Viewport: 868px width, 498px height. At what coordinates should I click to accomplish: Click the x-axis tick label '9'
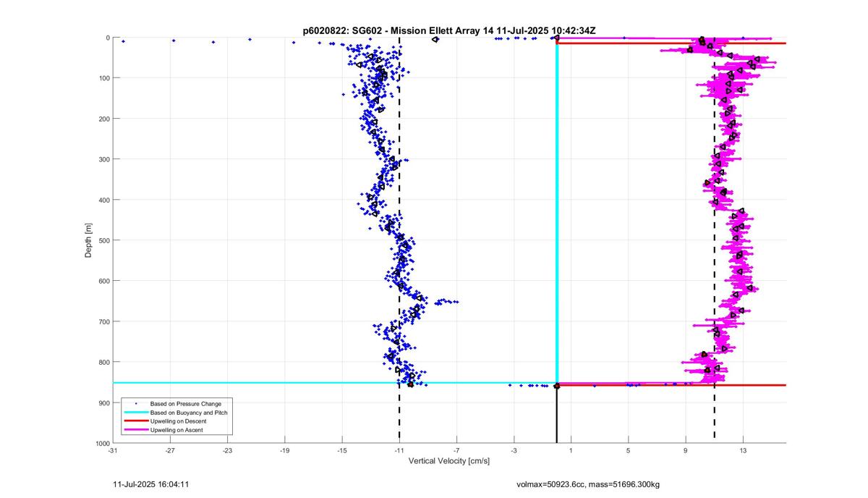pyautogui.click(x=686, y=450)
